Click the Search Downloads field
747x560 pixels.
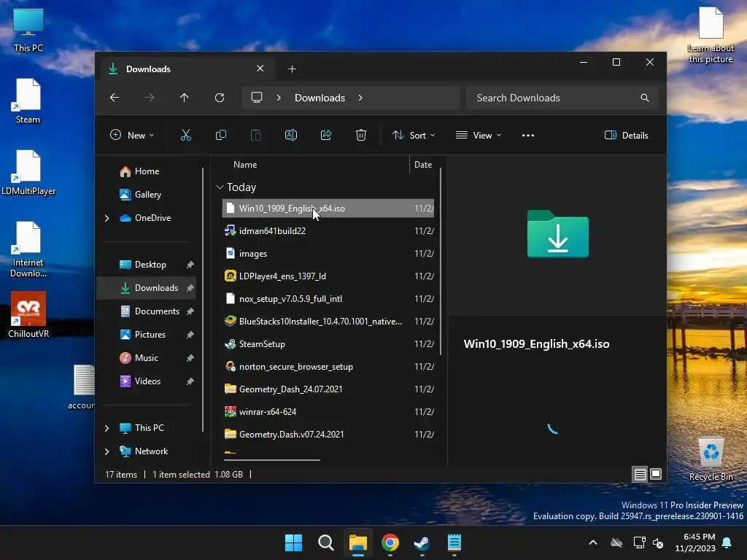pos(562,98)
